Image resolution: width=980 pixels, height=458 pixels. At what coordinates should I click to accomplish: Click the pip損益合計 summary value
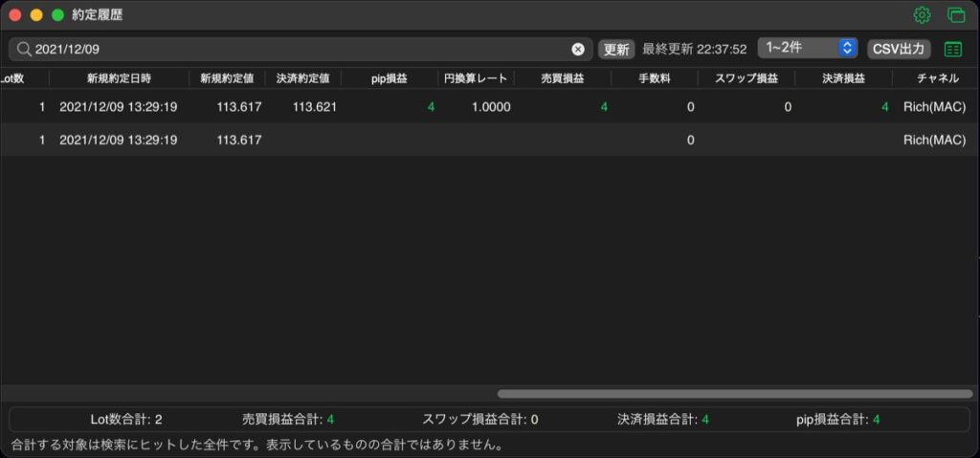click(877, 419)
